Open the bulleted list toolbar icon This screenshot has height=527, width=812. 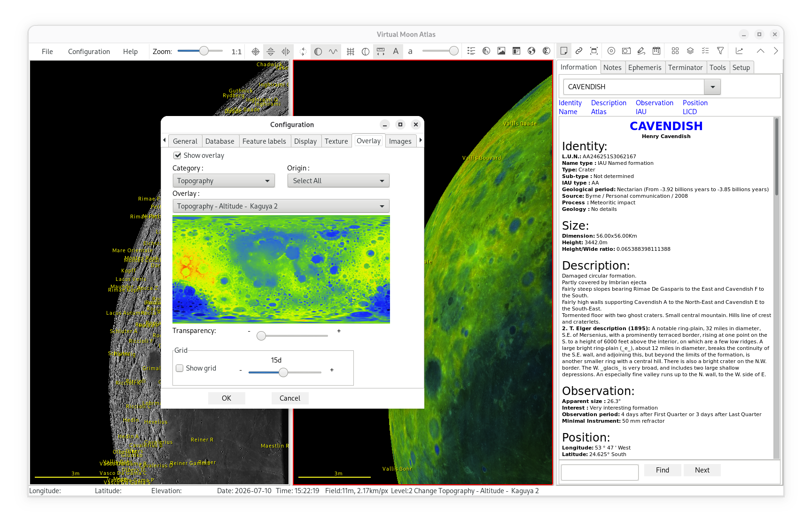471,51
